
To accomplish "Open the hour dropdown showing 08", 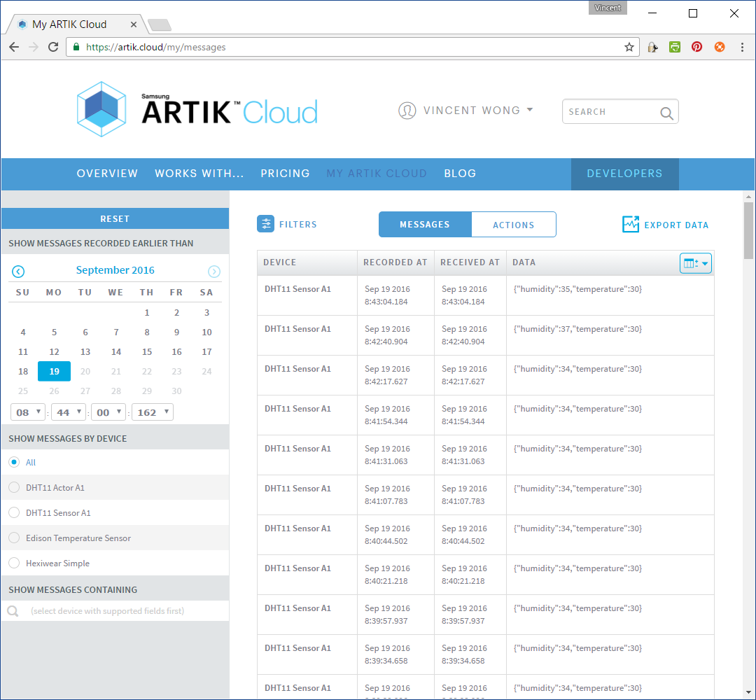I will pyautogui.click(x=27, y=412).
